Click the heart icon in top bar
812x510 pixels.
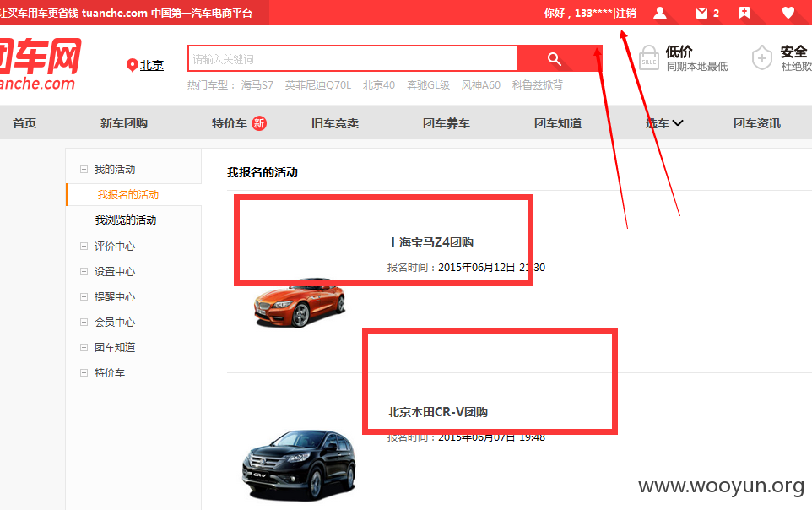(788, 13)
